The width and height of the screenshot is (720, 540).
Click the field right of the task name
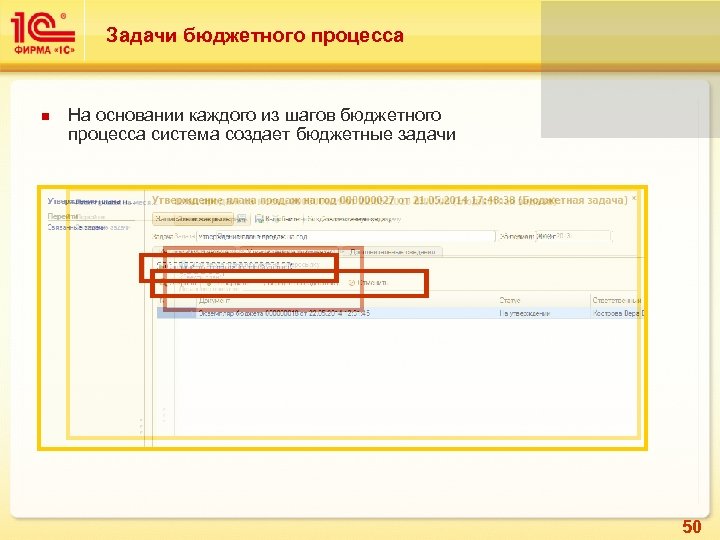point(573,236)
